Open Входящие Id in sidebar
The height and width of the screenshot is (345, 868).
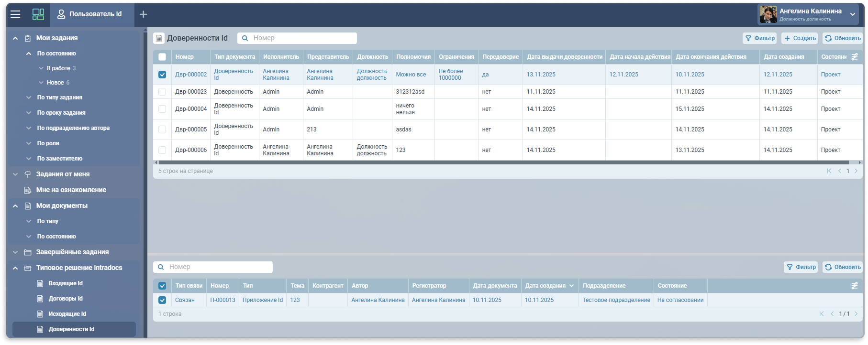[x=66, y=283]
